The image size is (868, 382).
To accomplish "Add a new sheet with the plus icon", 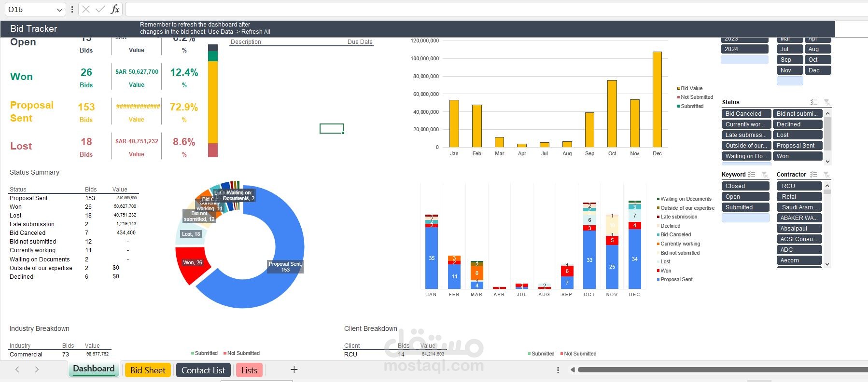I will coord(294,370).
